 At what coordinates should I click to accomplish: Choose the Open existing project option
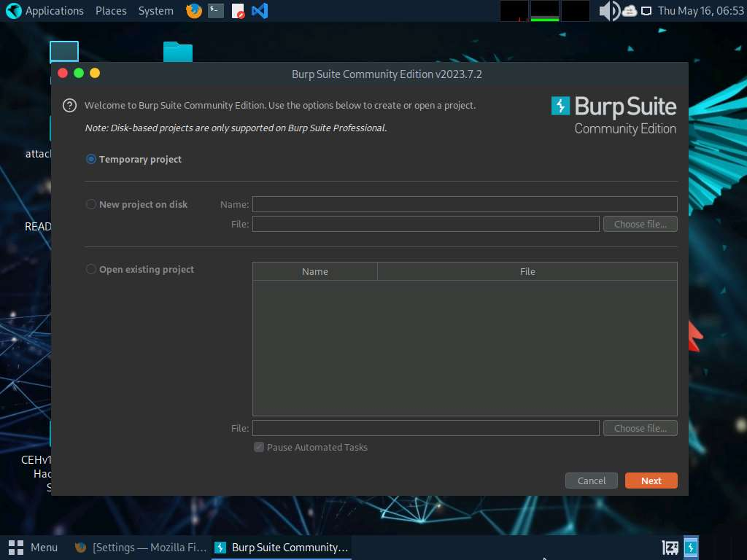(91, 269)
